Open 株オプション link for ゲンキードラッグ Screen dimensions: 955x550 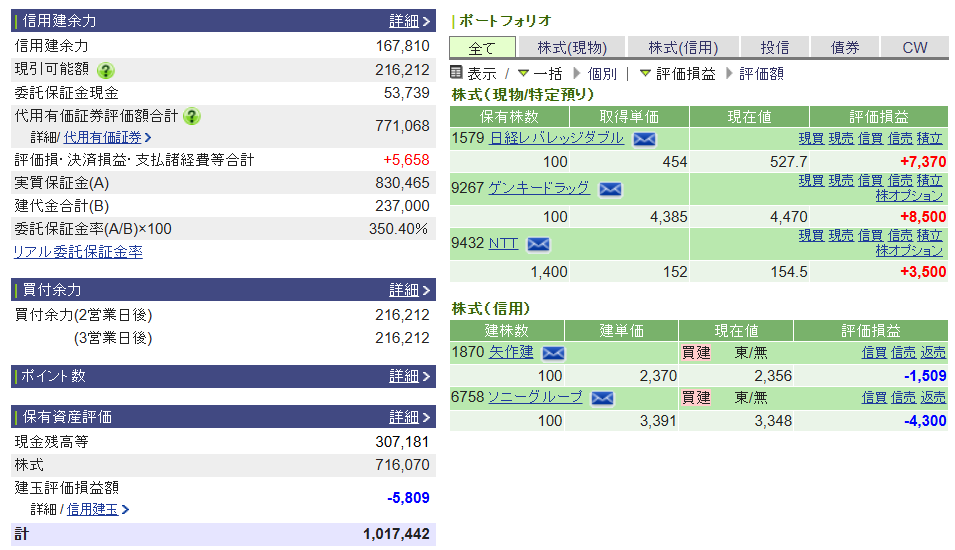(909, 196)
